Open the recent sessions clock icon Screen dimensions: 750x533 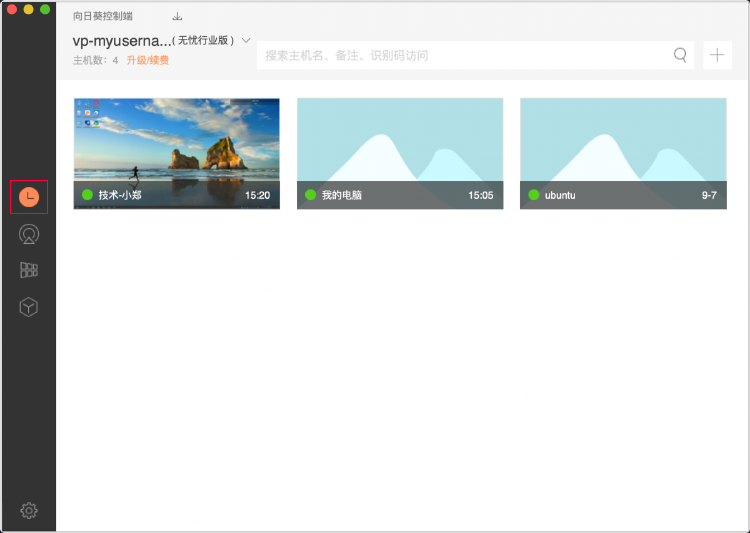[29, 197]
